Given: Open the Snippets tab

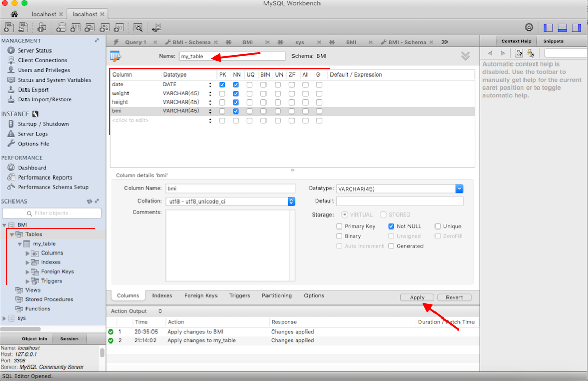Looking at the screenshot, I should (553, 41).
